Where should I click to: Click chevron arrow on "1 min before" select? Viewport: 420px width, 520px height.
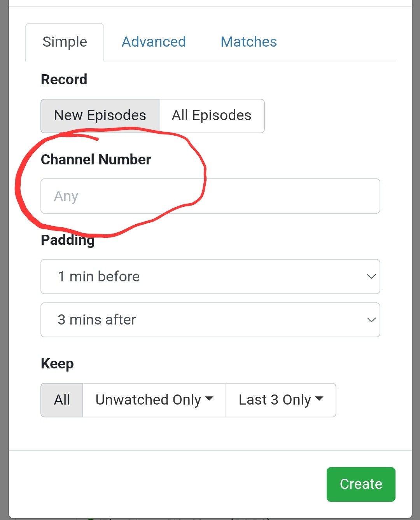click(371, 277)
